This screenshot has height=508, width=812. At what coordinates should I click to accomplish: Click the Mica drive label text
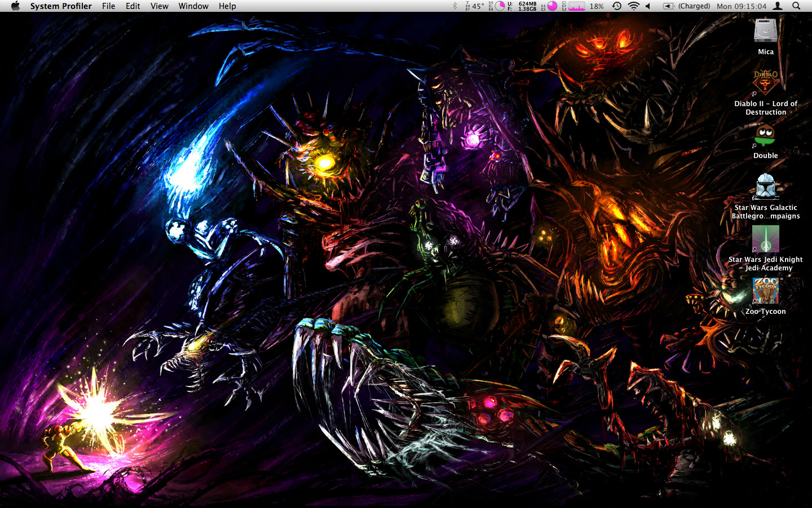[x=766, y=52]
